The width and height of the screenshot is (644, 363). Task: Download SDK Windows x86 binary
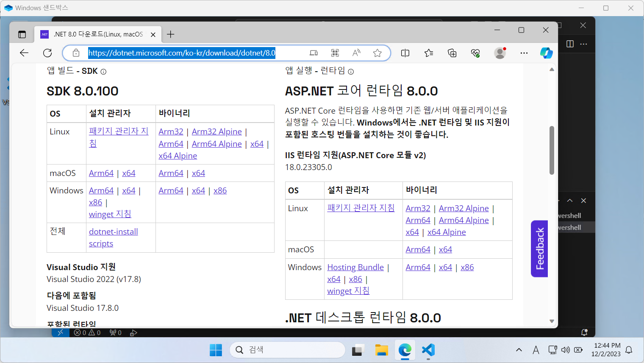(220, 191)
